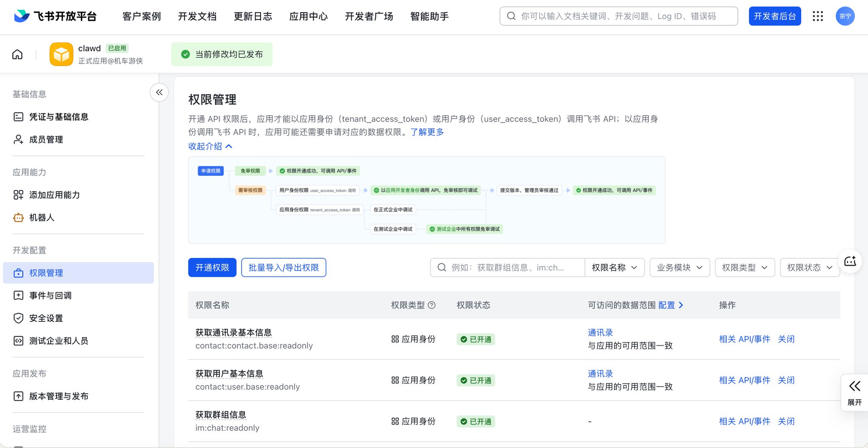868x448 pixels.
Task: Open 添加应用能力 in sidebar
Action: [x=78, y=195]
